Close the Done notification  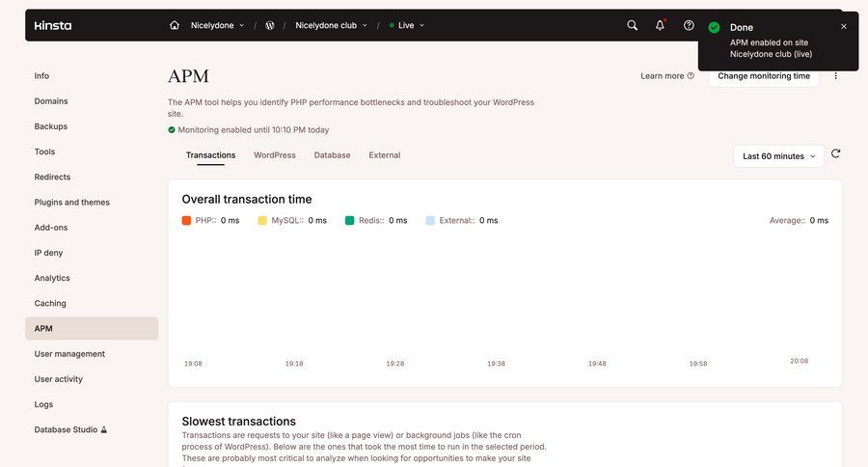[844, 27]
